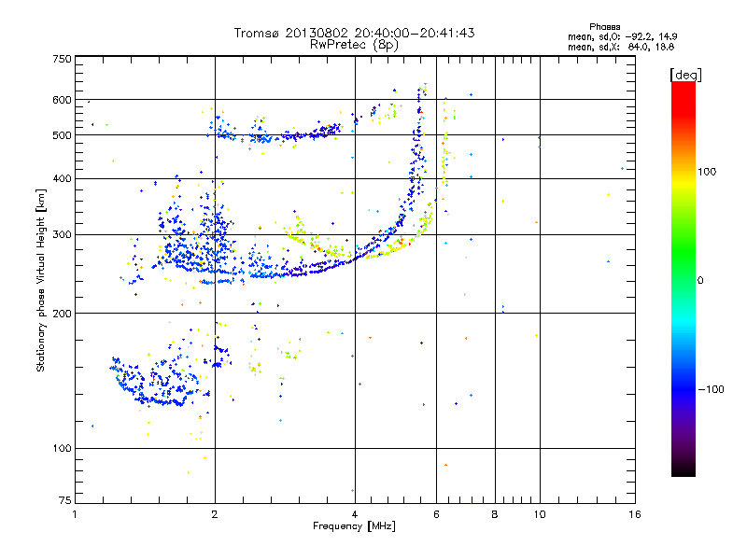Click the 'mean, sd,X: 84.0, 18.8' line
Image resolution: width=747 pixels, height=560 pixels.
(621, 47)
